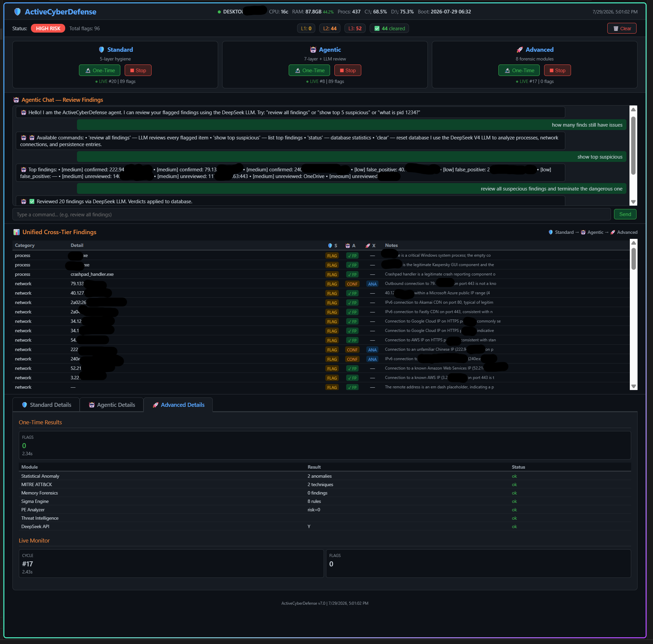Run a One-Time Standard scan
The height and width of the screenshot is (644, 653).
point(100,70)
